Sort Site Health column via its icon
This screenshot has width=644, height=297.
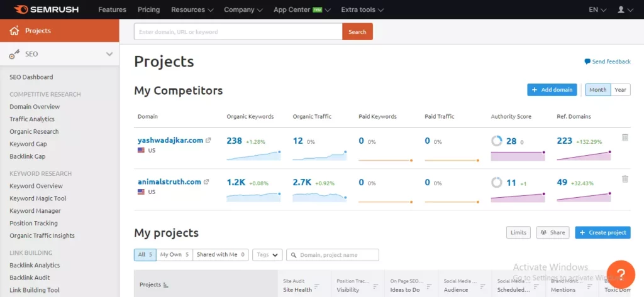pos(317,286)
